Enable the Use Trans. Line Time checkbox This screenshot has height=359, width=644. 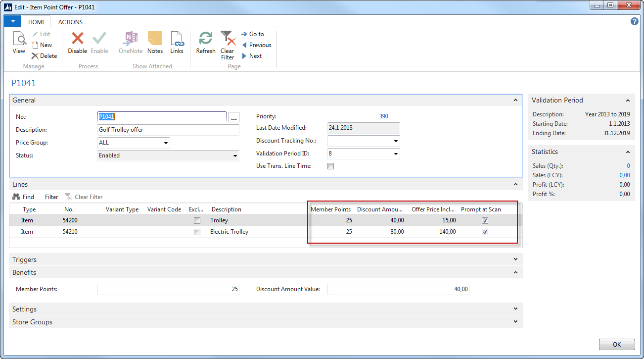(331, 166)
